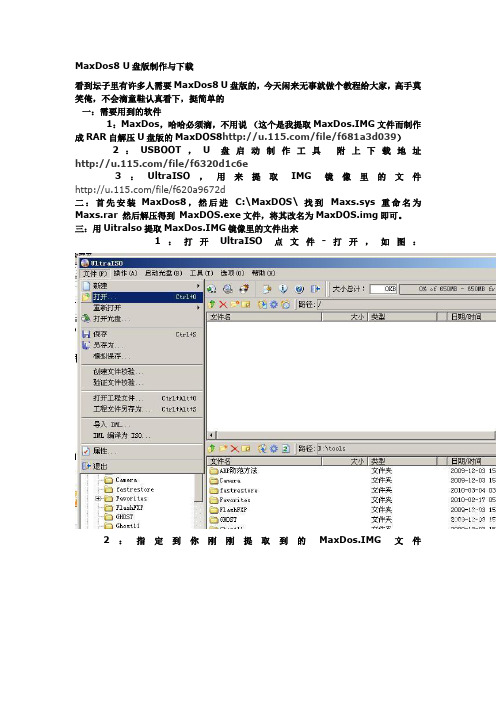The width and height of the screenshot is (496, 702).
Task: Choose IML 编译为 ISO... menu entry
Action: pyautogui.click(x=142, y=436)
